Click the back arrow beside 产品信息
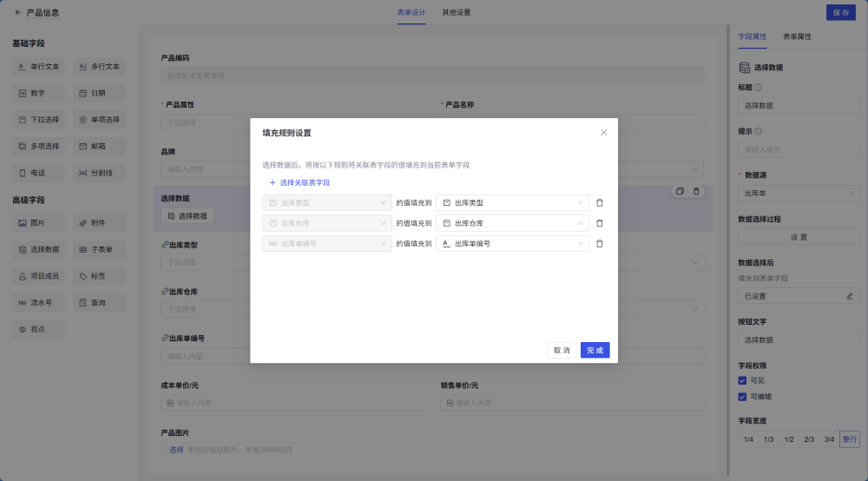Screen dimensions: 868x481 [18, 12]
